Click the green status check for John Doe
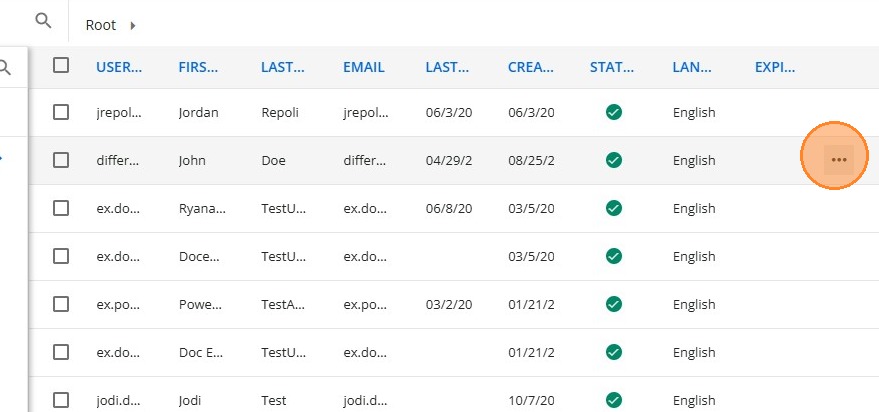The width and height of the screenshot is (879, 412). pos(614,160)
